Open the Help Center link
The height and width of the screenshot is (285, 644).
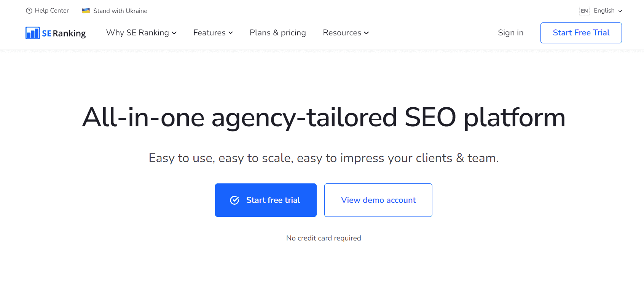click(x=52, y=11)
